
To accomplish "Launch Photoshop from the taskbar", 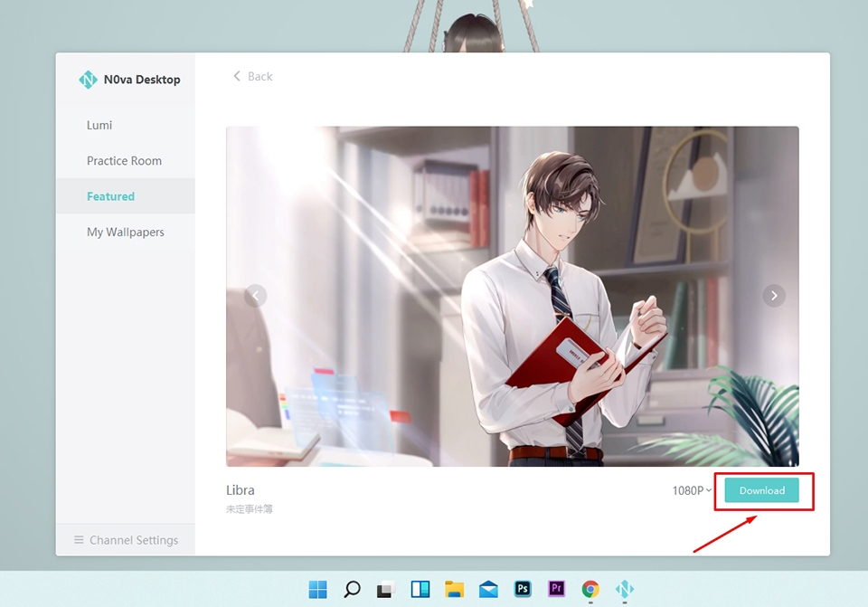I will (x=523, y=589).
